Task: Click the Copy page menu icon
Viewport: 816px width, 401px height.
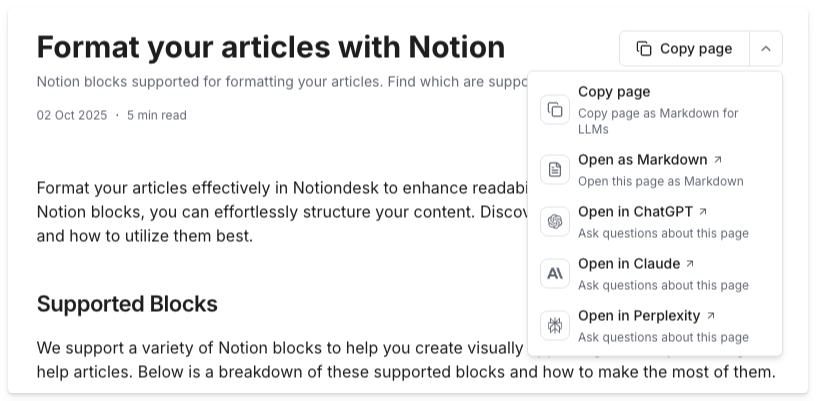Action: point(555,109)
